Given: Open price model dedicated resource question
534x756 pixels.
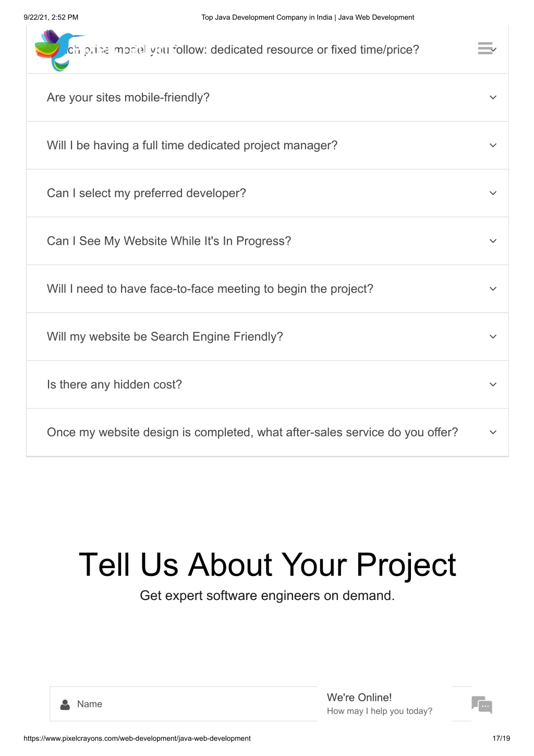Looking at the screenshot, I should [268, 50].
